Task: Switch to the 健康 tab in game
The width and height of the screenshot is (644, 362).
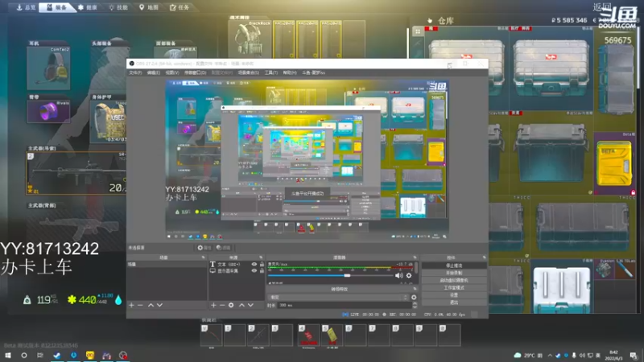Action: (x=88, y=7)
